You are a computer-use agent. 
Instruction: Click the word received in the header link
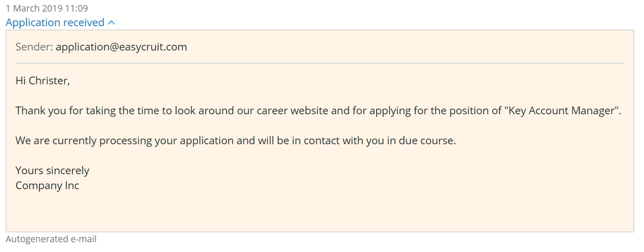pos(85,23)
